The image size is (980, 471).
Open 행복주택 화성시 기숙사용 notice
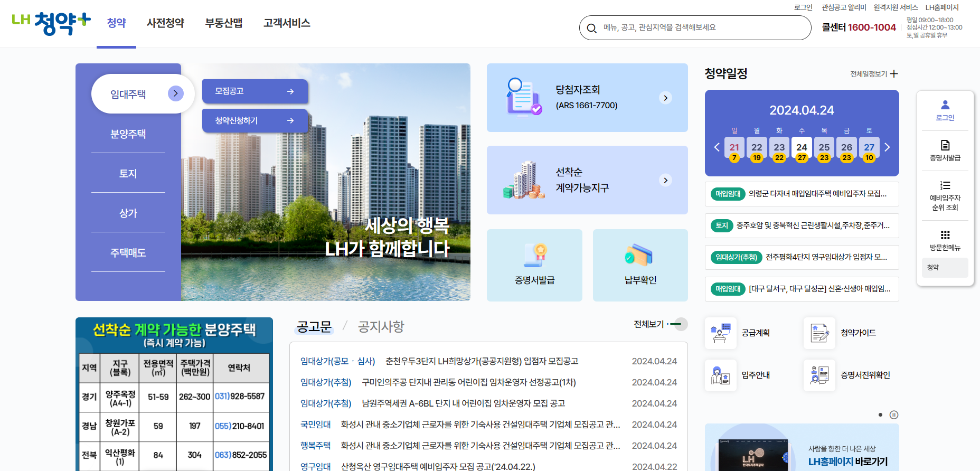click(x=480, y=446)
